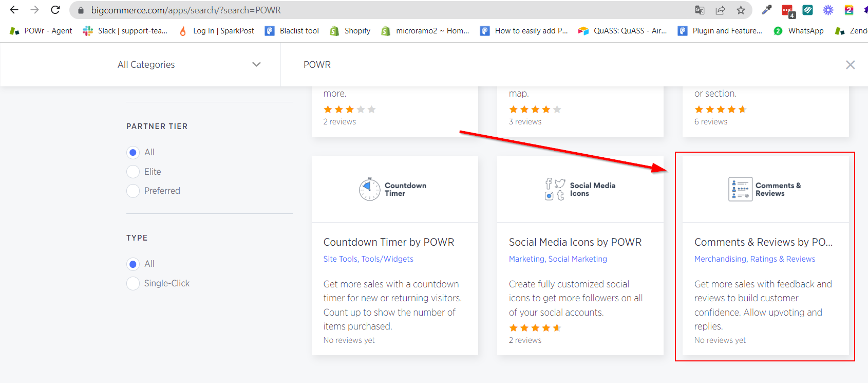
Task: Open the Marketing category link
Action: tap(526, 259)
